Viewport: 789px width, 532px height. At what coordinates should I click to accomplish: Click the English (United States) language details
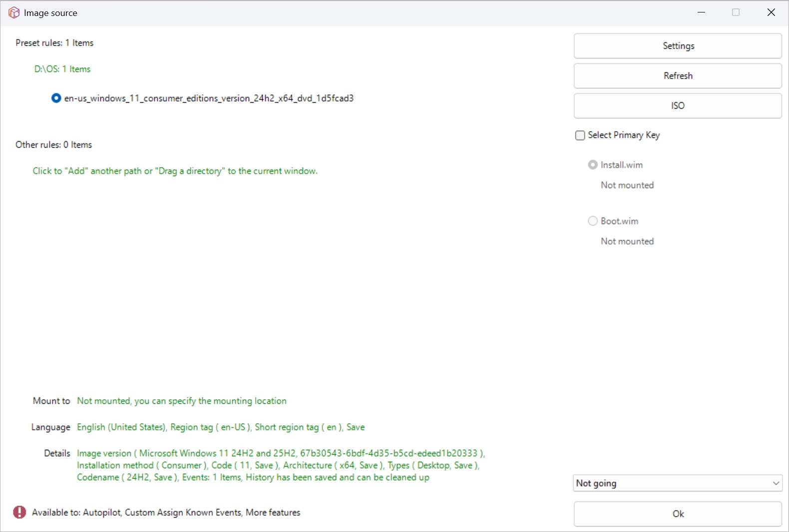point(221,427)
